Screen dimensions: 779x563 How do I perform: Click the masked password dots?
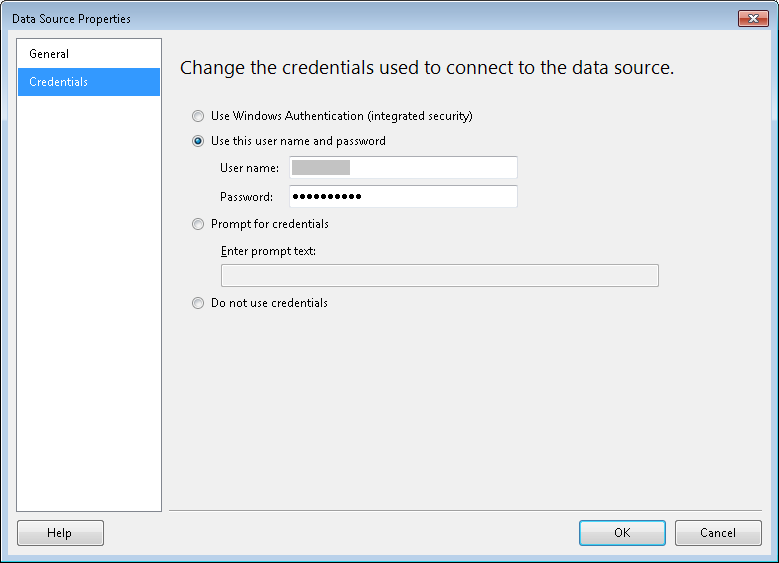click(x=327, y=196)
